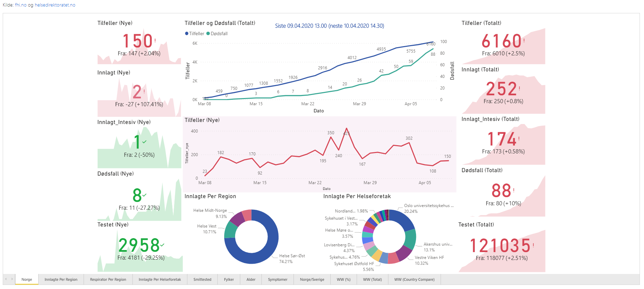Screen dimensions: 644x289
Task: Open the helsedirektoratet.no source link
Action: coord(55,5)
